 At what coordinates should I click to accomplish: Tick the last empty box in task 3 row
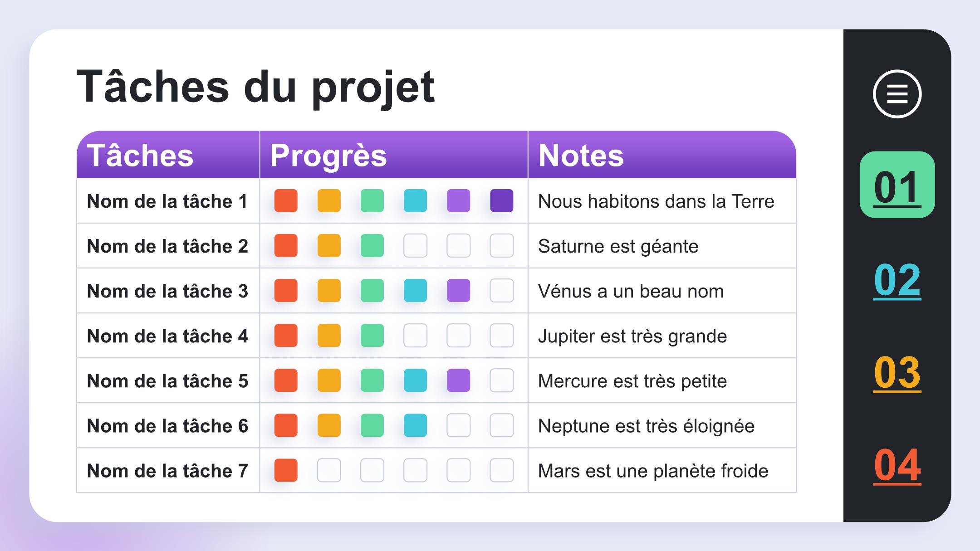501,290
